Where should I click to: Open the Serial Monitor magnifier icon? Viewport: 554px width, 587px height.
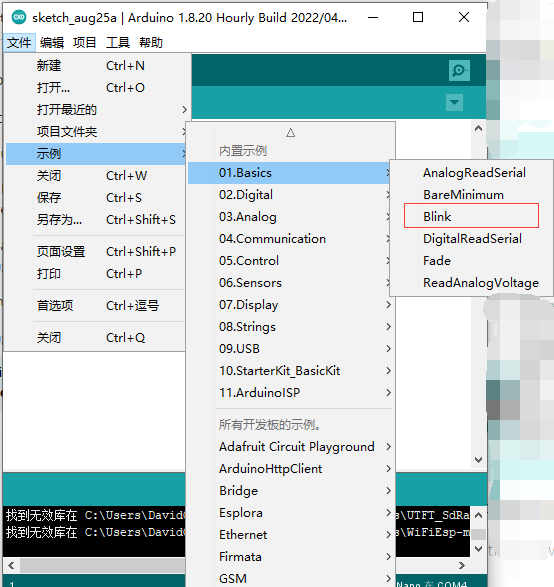click(459, 70)
